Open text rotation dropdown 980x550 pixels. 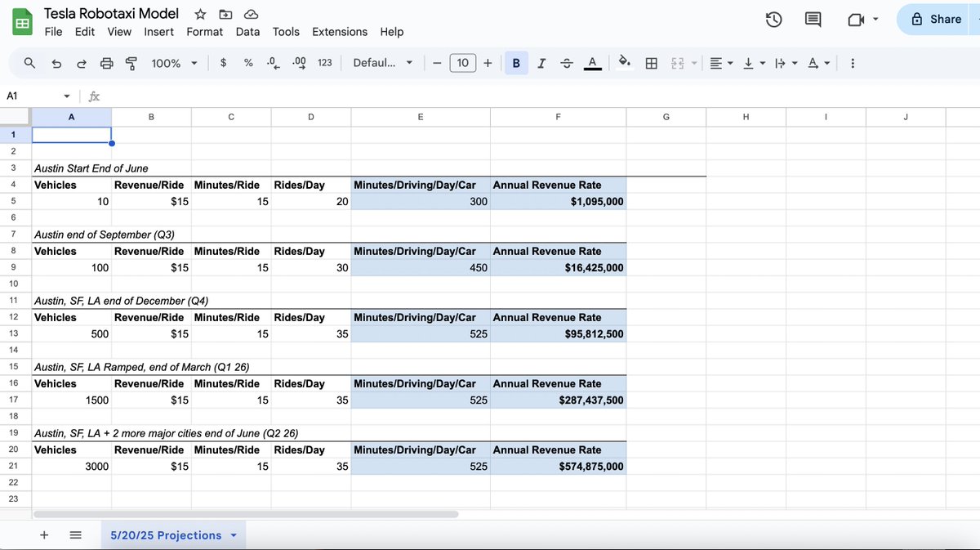[x=817, y=63]
